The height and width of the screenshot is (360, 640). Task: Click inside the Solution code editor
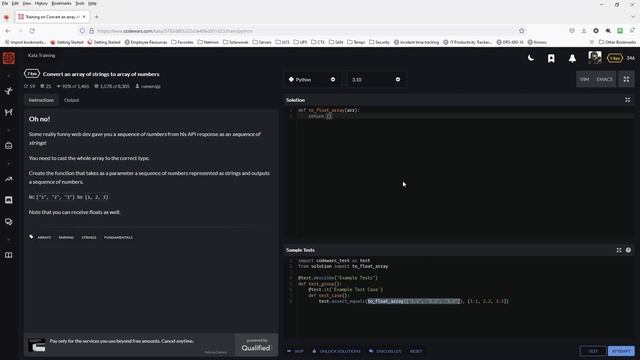tap(459, 173)
